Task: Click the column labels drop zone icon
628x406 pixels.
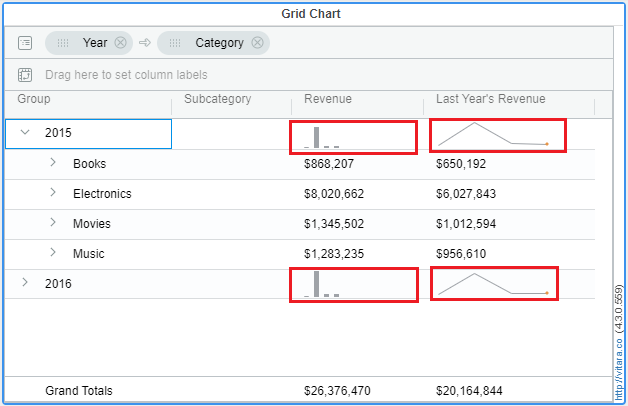Action: click(x=25, y=75)
